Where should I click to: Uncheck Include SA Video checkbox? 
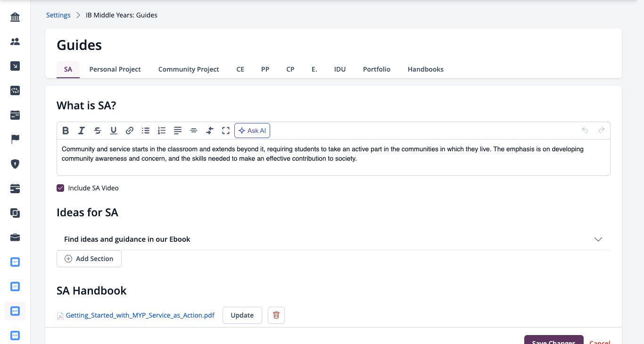(60, 188)
